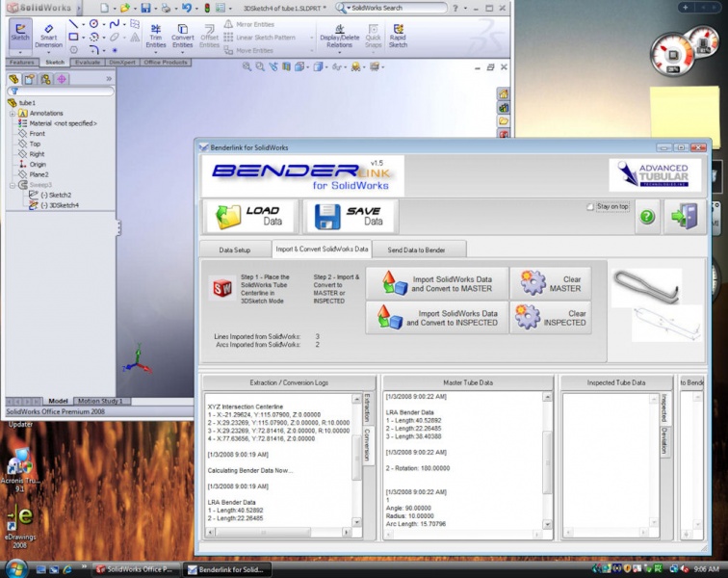728x578 pixels.
Task: Click the exit door icon in Benderlink
Action: tap(685, 216)
